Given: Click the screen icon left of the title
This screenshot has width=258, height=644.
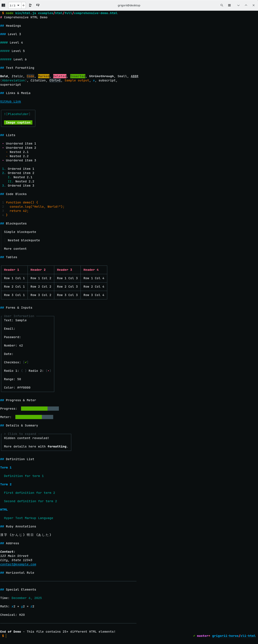Looking at the screenshot, I should coord(38,5).
